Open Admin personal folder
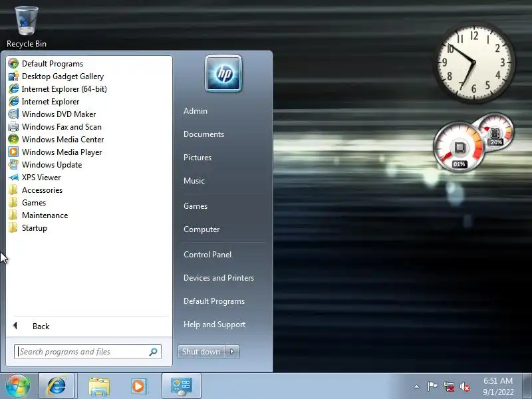 point(196,111)
